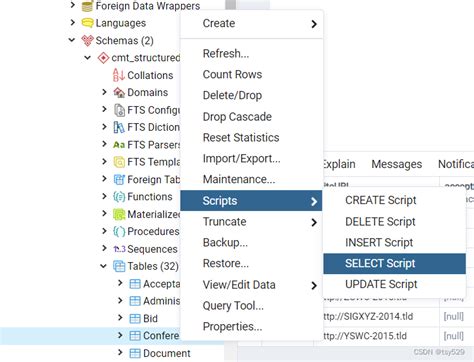Click the Domains house icon

119,92
